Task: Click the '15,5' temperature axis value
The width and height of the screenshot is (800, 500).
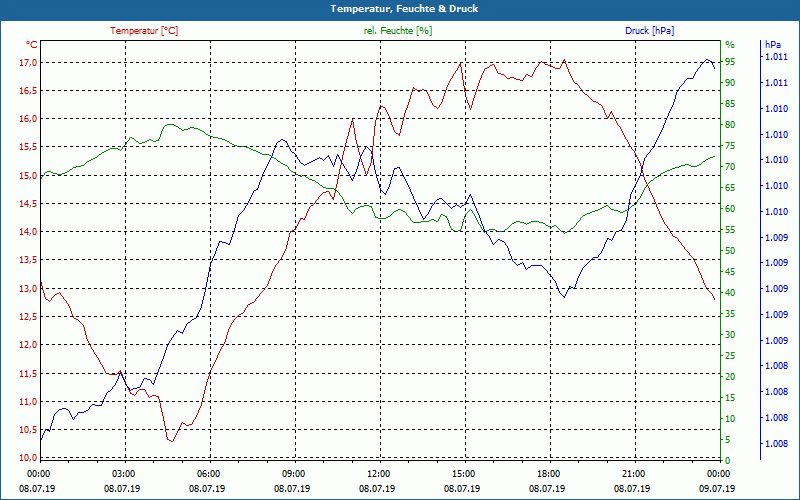Action: pos(29,147)
